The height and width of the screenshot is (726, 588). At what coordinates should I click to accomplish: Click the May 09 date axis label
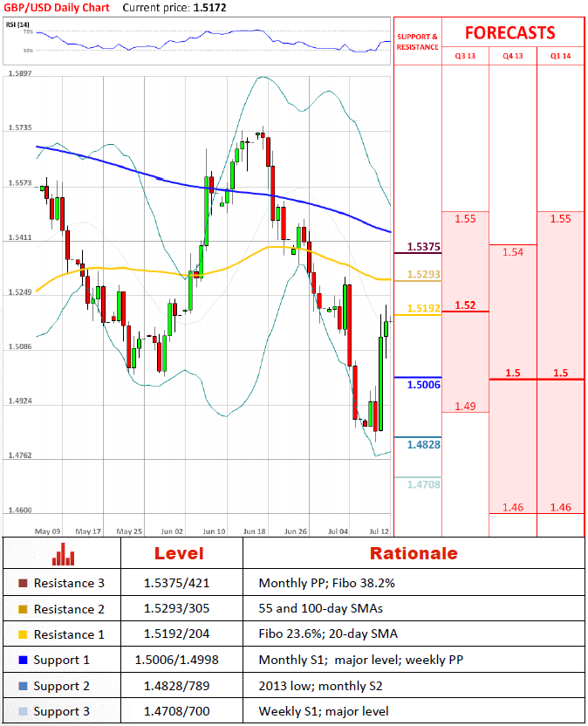click(47, 531)
